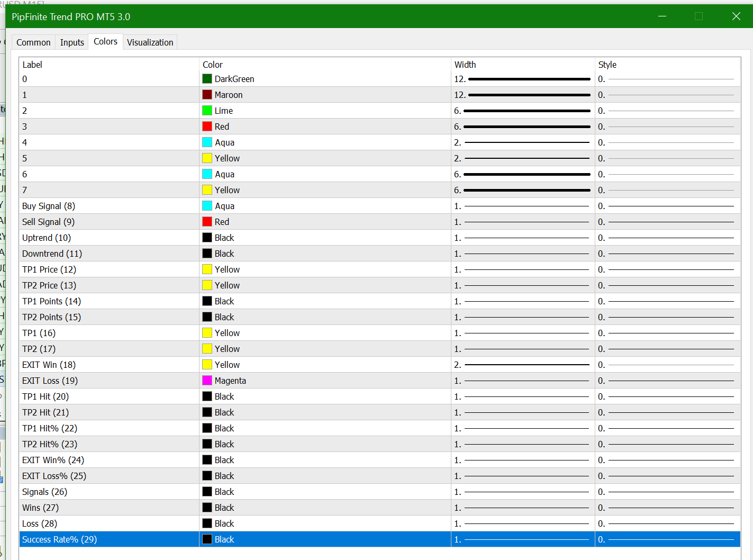Image resolution: width=753 pixels, height=560 pixels.
Task: Change width for Downtrend (11)
Action: [x=523, y=254]
